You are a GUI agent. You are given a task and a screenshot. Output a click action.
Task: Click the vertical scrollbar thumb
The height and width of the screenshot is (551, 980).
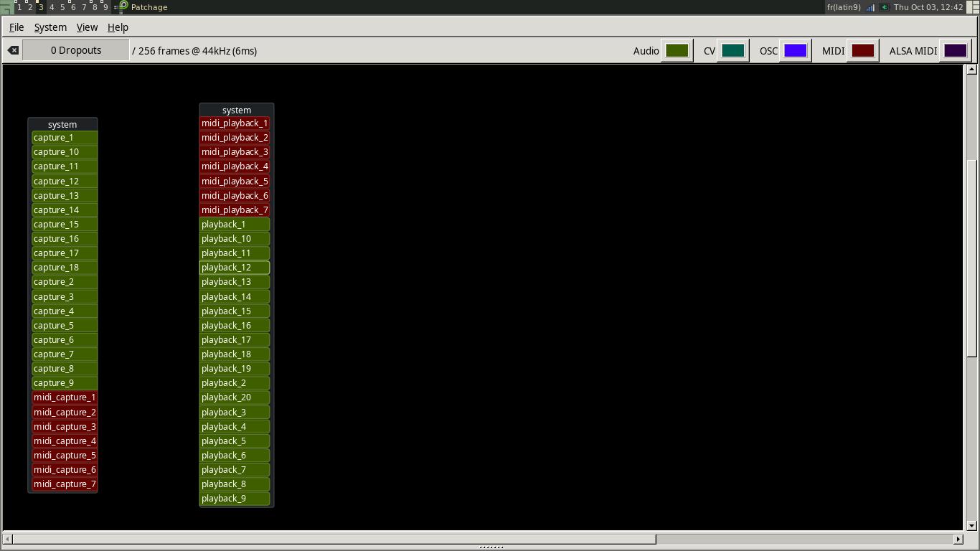(972, 257)
